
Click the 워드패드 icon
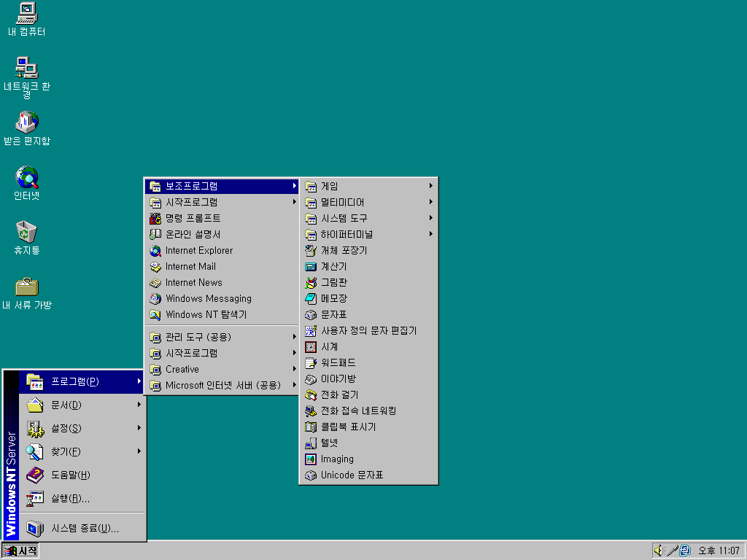tap(311, 363)
